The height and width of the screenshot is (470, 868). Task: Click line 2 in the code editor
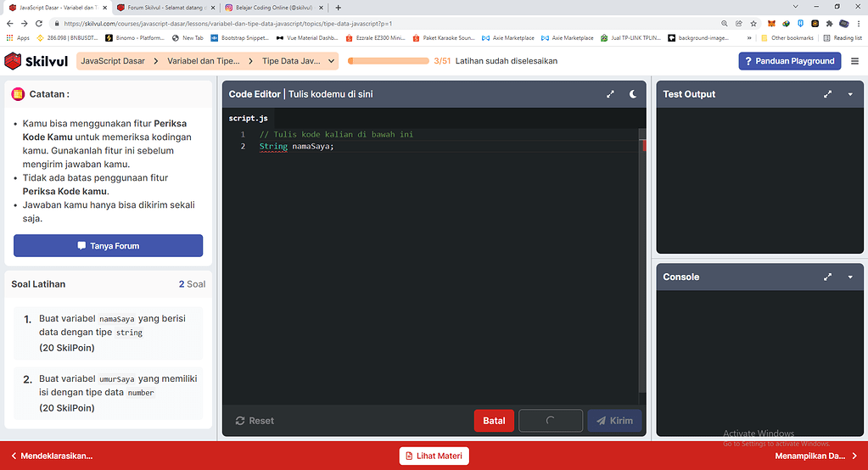[424, 147]
